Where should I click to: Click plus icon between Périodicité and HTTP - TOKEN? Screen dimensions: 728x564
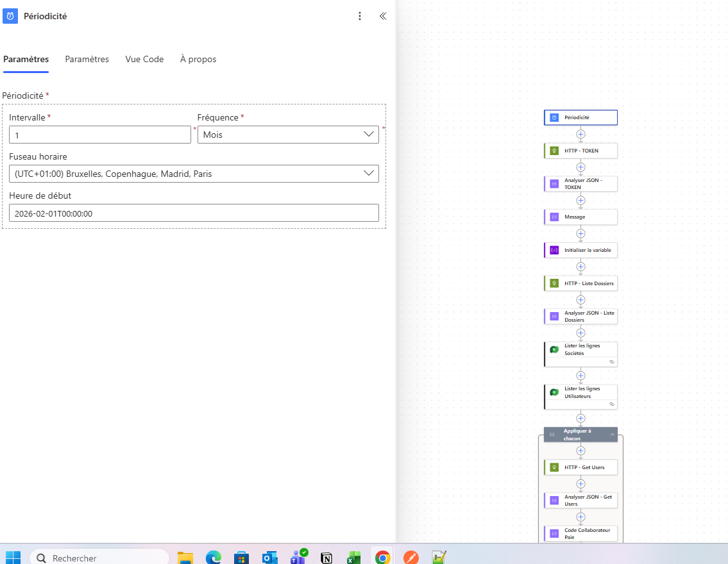(580, 135)
